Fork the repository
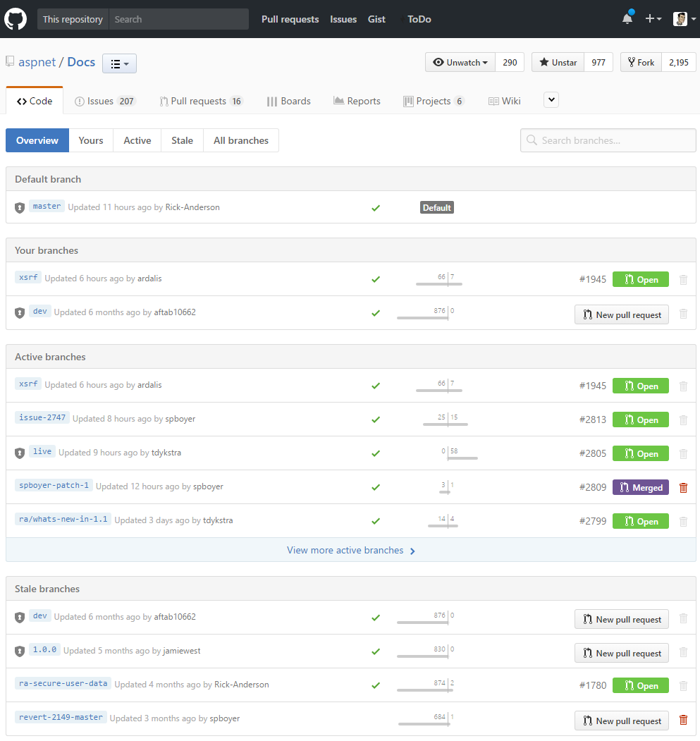Image resolution: width=700 pixels, height=741 pixels. 641,62
